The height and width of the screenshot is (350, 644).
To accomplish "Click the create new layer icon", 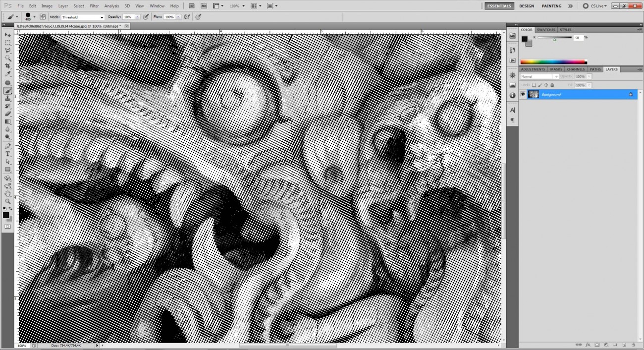I will click(623, 344).
